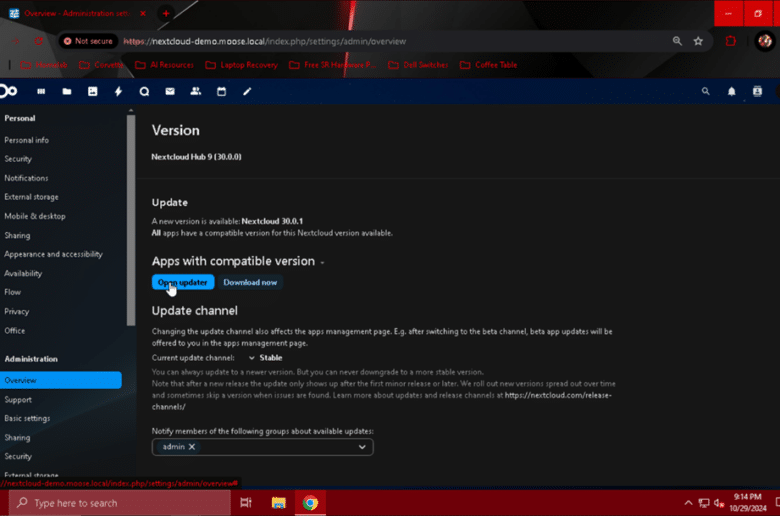Click the network tray icon
This screenshot has width=780, height=516.
(703, 503)
